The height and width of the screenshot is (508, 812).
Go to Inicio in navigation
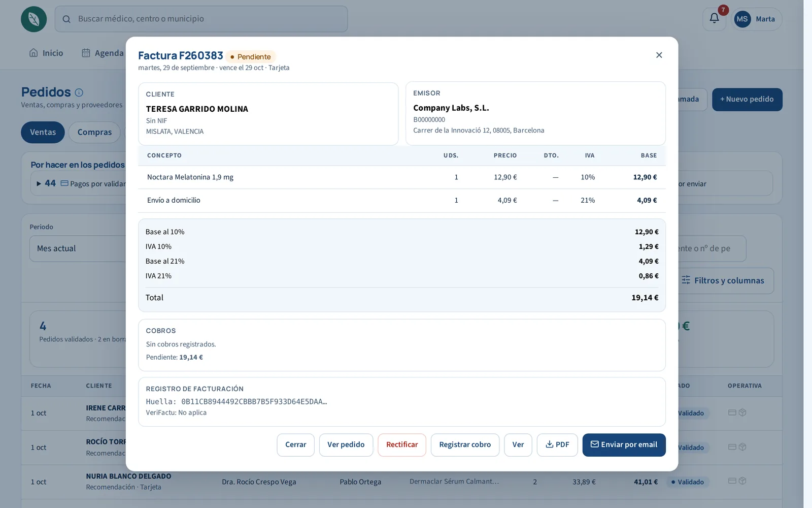(x=46, y=53)
